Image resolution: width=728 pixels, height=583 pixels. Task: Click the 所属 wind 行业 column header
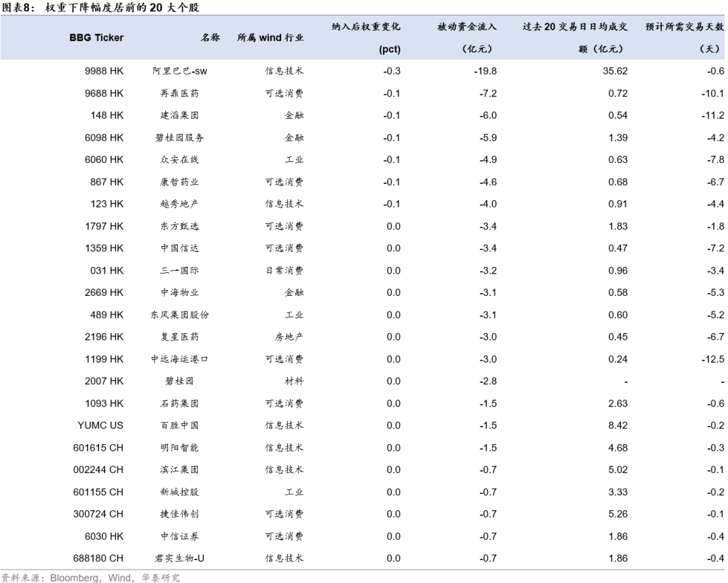click(270, 38)
